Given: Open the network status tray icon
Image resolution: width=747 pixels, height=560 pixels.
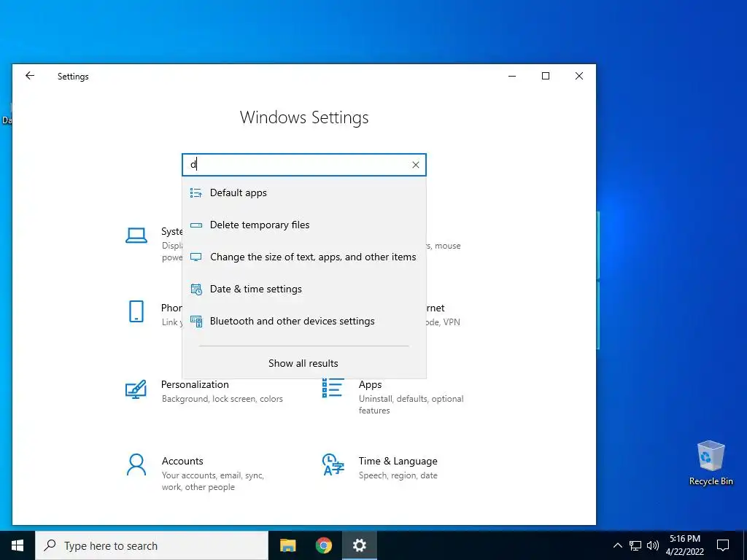Looking at the screenshot, I should pos(635,545).
